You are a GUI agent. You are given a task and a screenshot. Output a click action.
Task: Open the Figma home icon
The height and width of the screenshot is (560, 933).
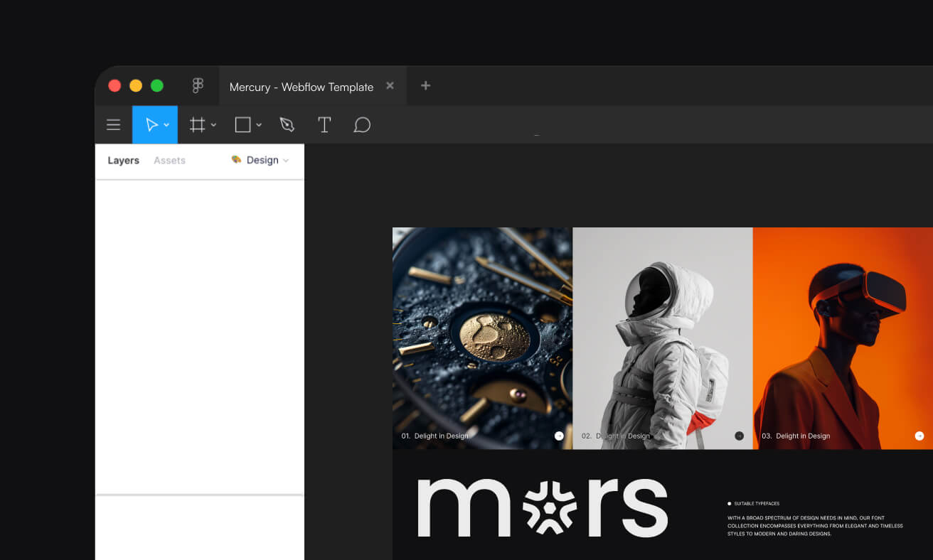click(x=198, y=86)
